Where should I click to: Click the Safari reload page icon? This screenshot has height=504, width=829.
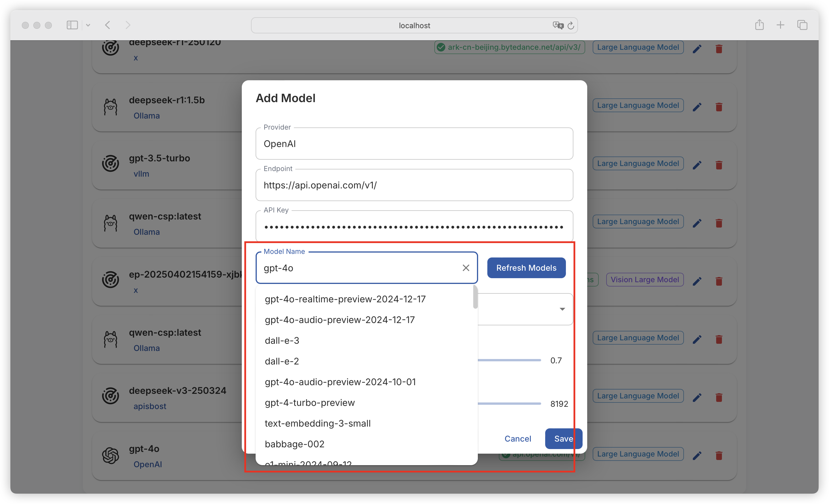click(571, 26)
